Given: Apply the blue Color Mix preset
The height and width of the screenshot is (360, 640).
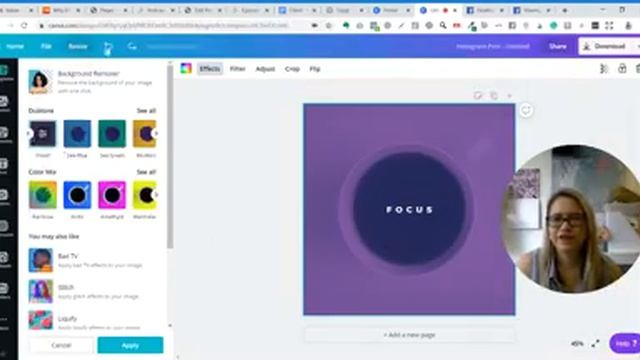Looking at the screenshot, I should (x=77, y=195).
